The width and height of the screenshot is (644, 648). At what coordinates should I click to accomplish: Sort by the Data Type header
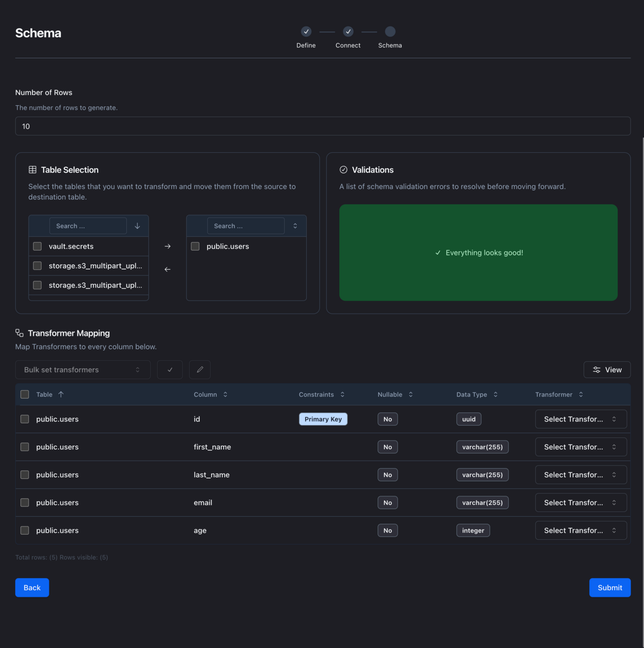477,395
